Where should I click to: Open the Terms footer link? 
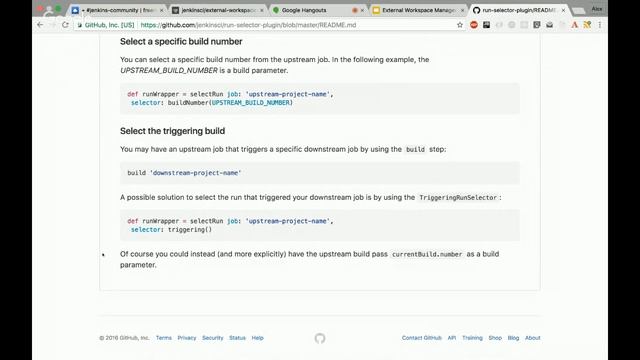point(164,338)
